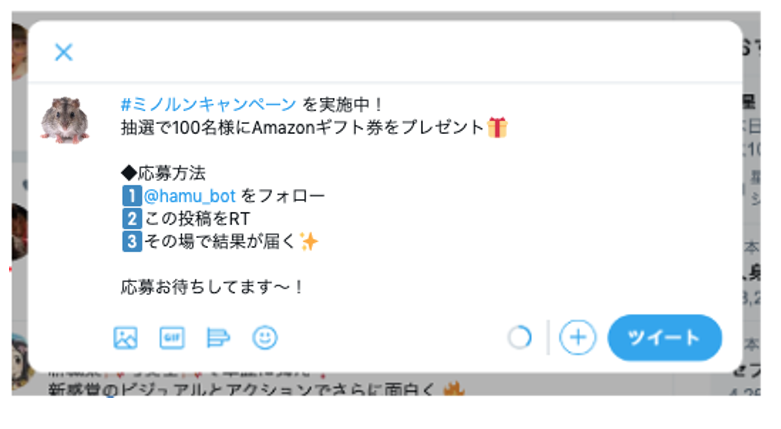Screen dimensions: 781x429
Task: Click the character count progress circle
Action: coord(520,338)
